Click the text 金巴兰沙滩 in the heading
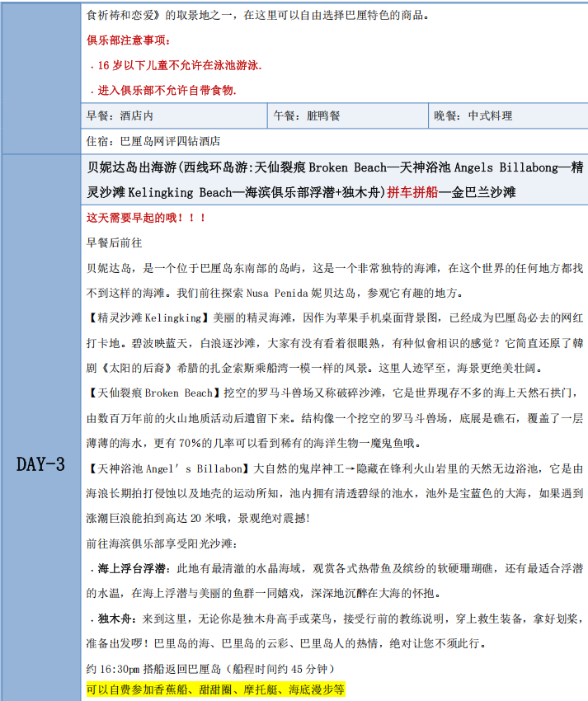This screenshot has height=701, width=588. pos(484,192)
